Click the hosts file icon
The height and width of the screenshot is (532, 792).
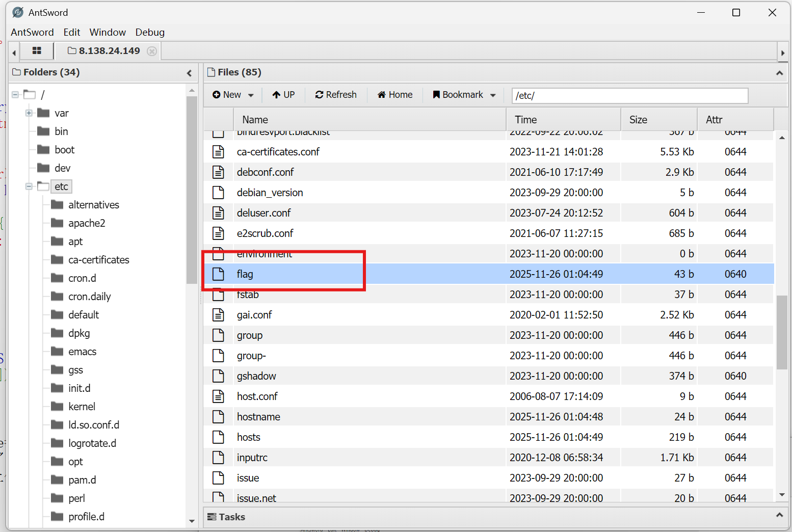[218, 437]
